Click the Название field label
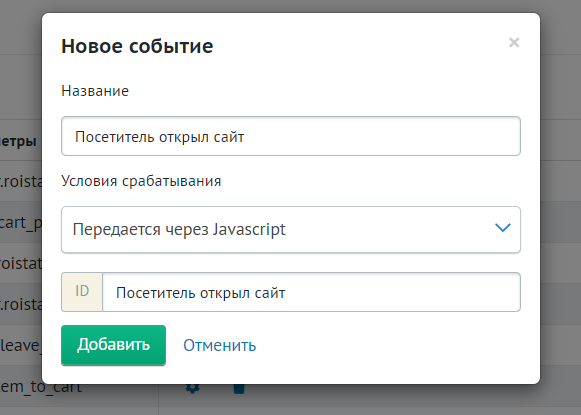The image size is (581, 415). (95, 91)
